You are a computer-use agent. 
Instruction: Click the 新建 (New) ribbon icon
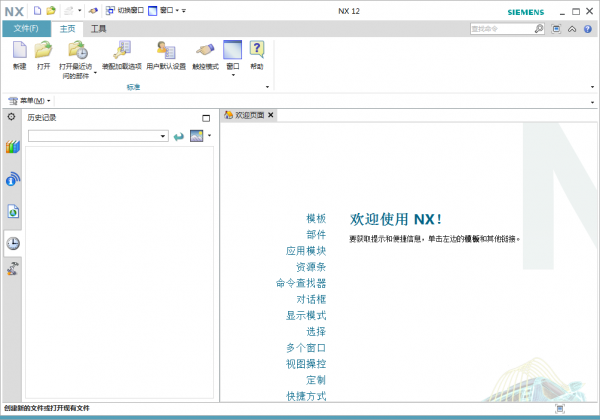pyautogui.click(x=20, y=55)
